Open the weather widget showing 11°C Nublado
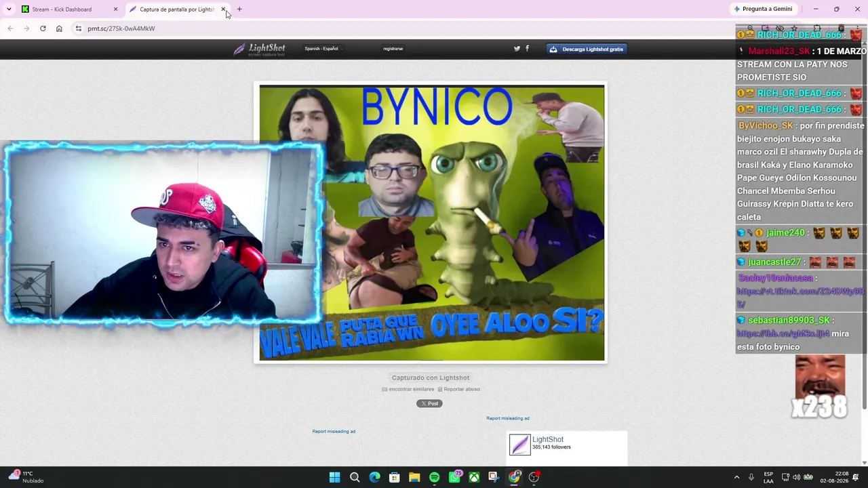The image size is (868, 488). (26, 477)
